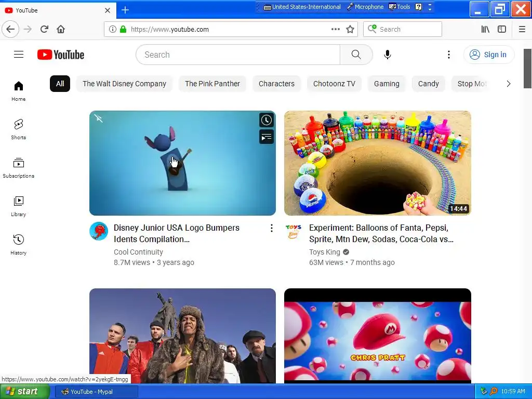
Task: Select the Chotoonz TV chip
Action: pyautogui.click(x=334, y=84)
